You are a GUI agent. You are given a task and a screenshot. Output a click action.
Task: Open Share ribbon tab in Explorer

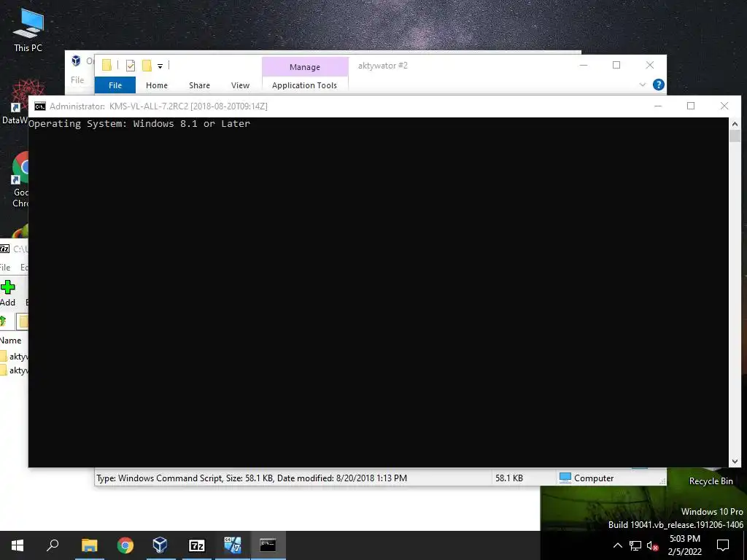click(x=199, y=85)
